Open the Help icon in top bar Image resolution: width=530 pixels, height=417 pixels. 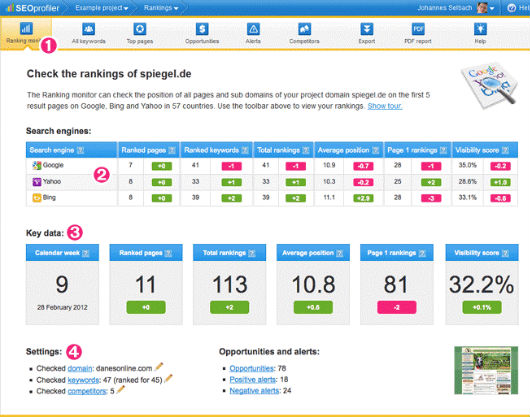click(x=511, y=8)
